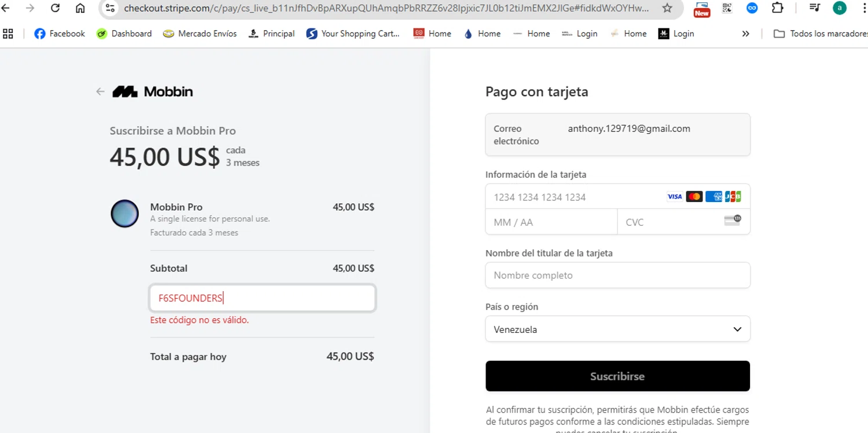
Task: Open the apps grid in bookmarks bar
Action: click(x=8, y=34)
